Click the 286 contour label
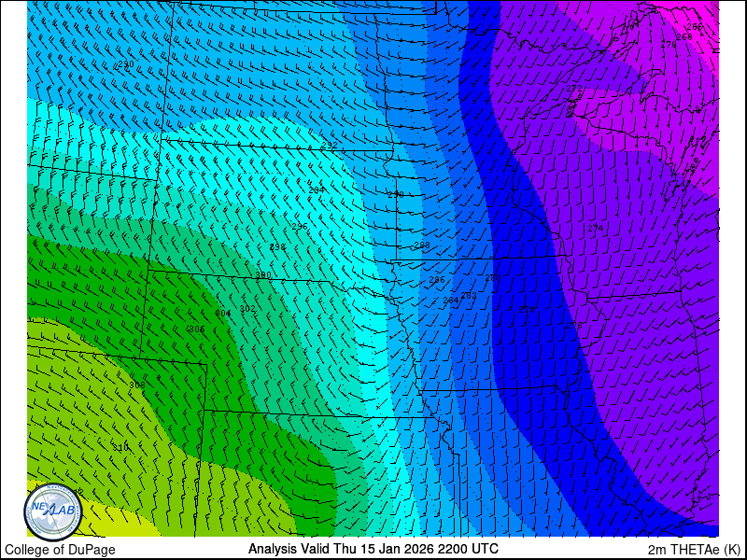The image size is (747, 560). click(437, 280)
